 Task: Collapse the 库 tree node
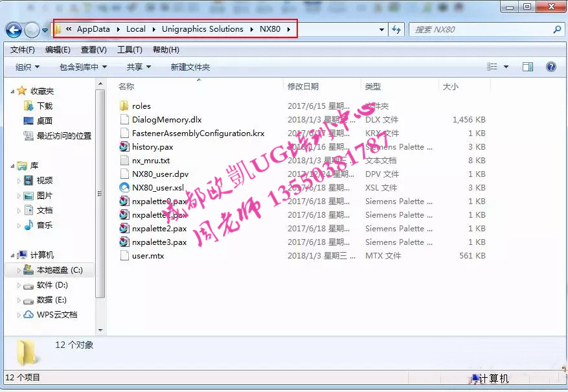pos(12,167)
